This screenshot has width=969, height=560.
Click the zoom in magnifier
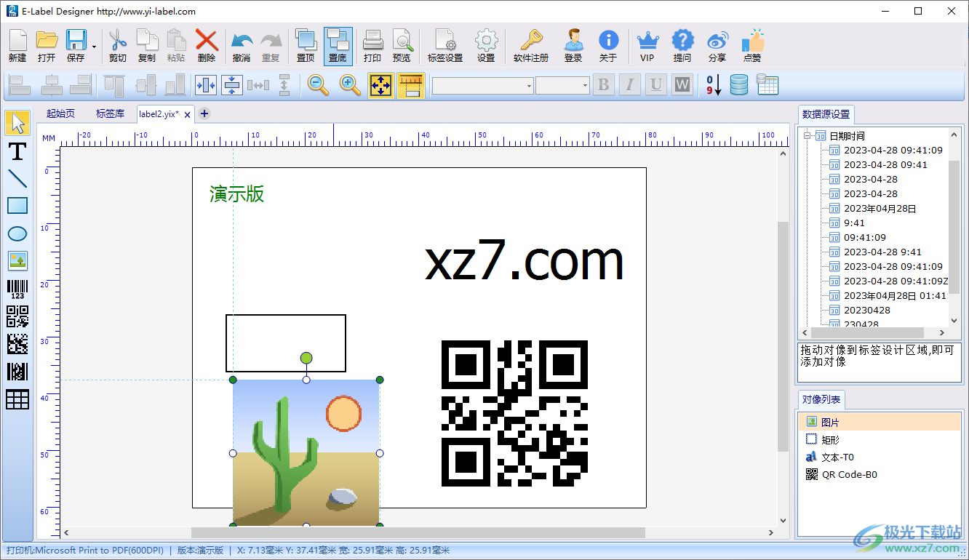coord(350,85)
